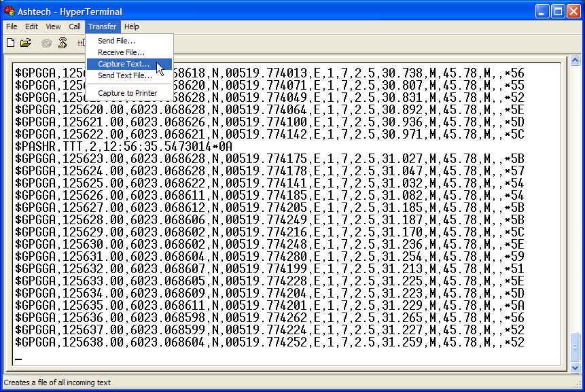Click the Call telephone toolbar icon

tap(46, 43)
